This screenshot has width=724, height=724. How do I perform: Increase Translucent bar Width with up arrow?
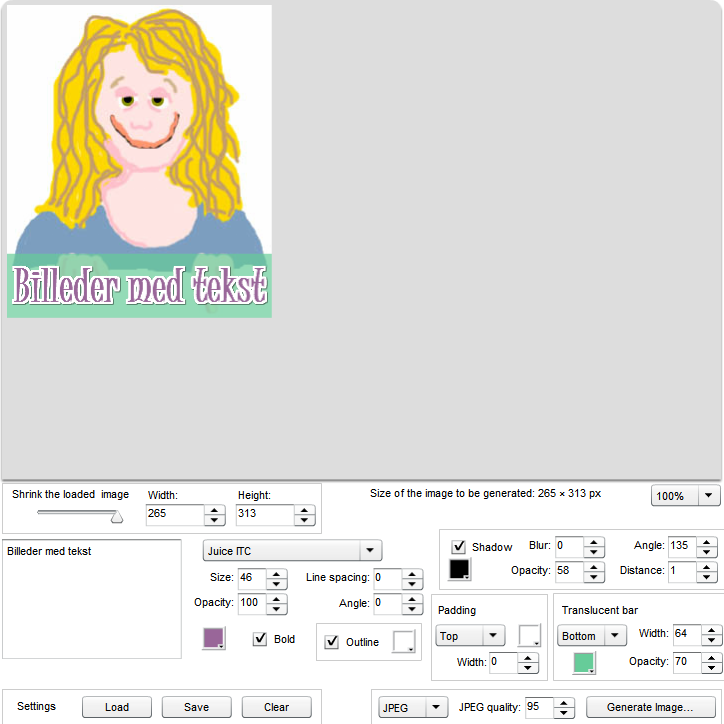(712, 630)
